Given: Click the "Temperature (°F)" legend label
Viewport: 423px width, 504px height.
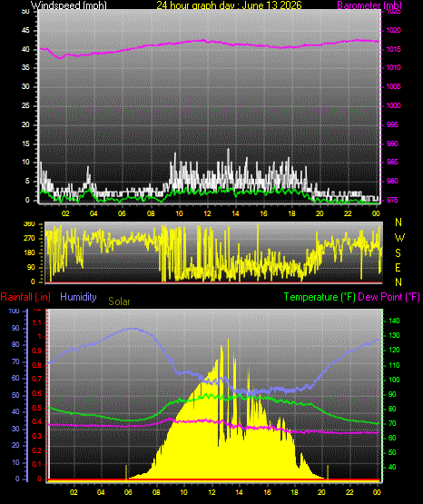Looking at the screenshot, I should (x=320, y=297).
